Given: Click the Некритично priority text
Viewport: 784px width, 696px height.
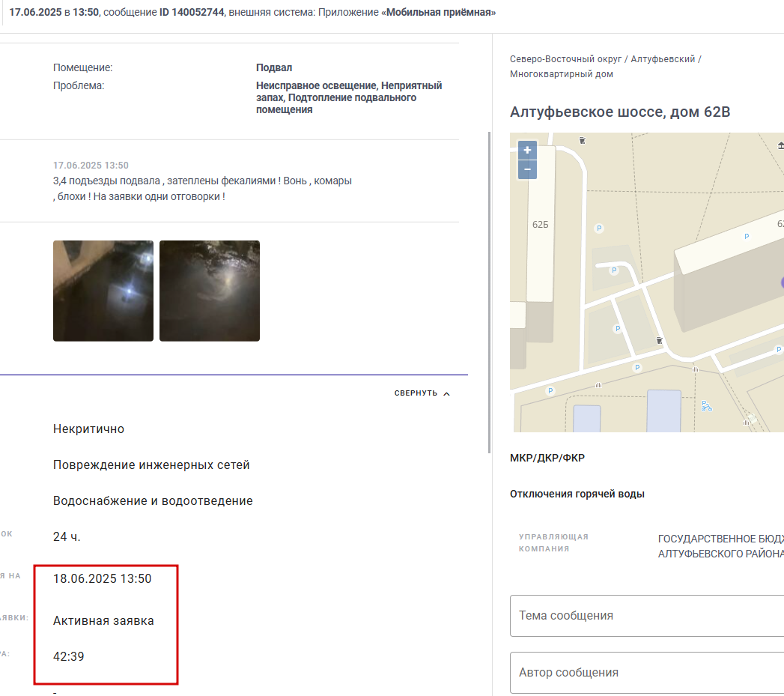Looking at the screenshot, I should pos(88,429).
